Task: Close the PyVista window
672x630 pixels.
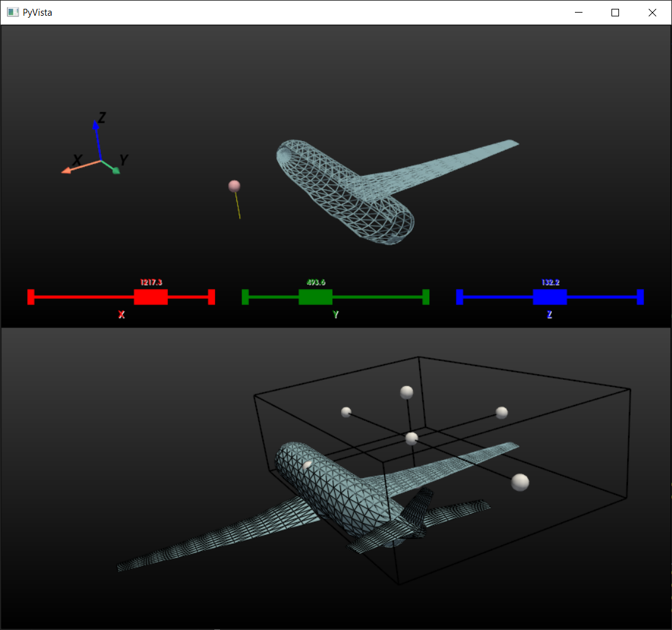Action: pyautogui.click(x=652, y=13)
